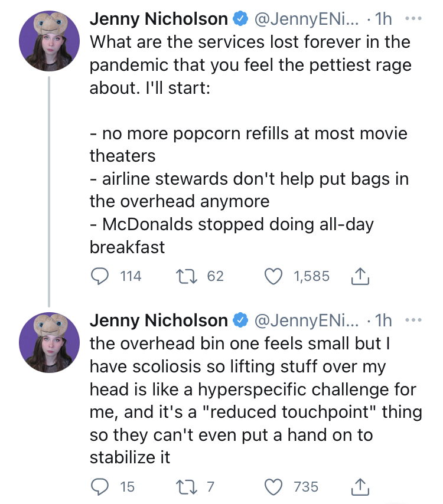The height and width of the screenshot is (504, 443).
Task: Open the 1h timestamp of second tweet
Action: point(383,320)
